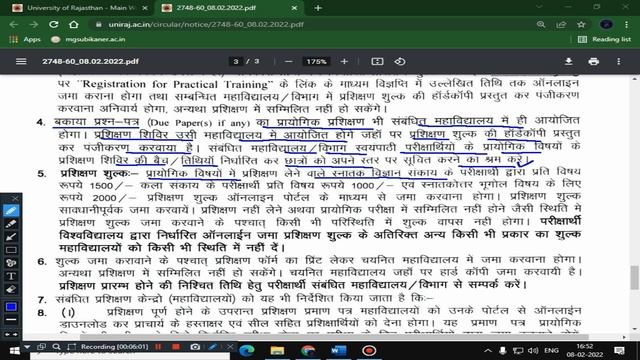Go back to previous page
Screen dimensions: 640x360
[x=13, y=24]
